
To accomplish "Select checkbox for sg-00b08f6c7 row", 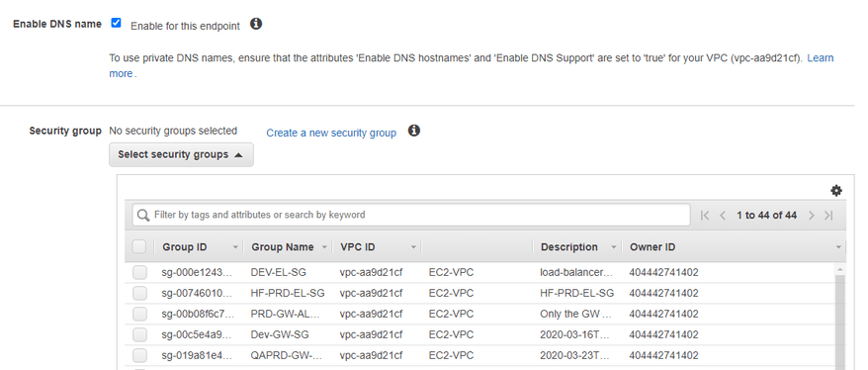I will [140, 314].
